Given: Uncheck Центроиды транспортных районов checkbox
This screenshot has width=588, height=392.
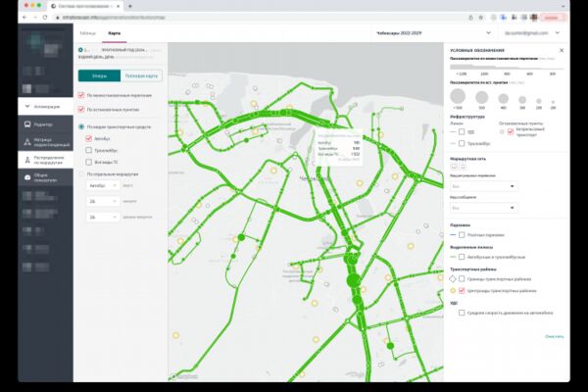Looking at the screenshot, I should [x=462, y=291].
